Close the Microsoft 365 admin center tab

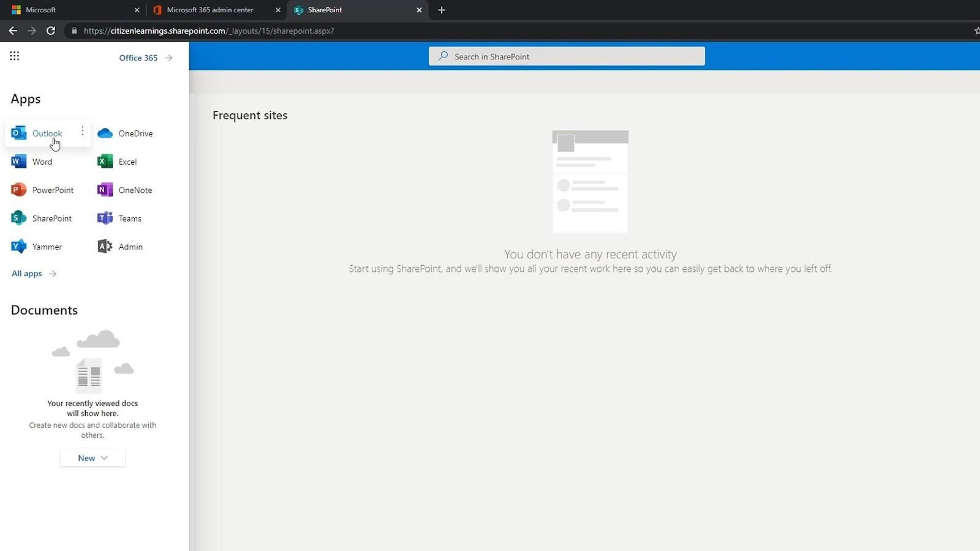[277, 10]
